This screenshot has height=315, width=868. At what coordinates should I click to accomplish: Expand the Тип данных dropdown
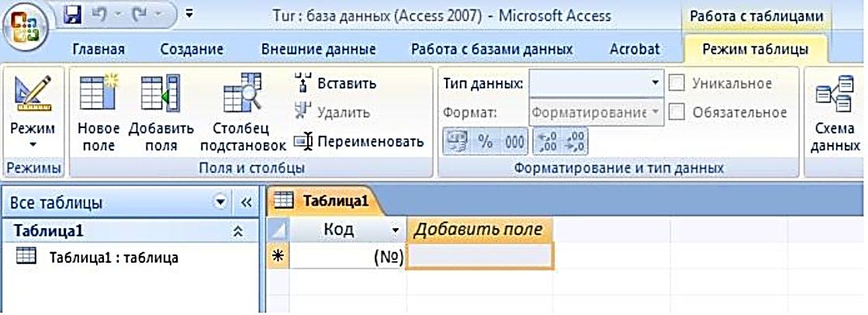point(655,83)
